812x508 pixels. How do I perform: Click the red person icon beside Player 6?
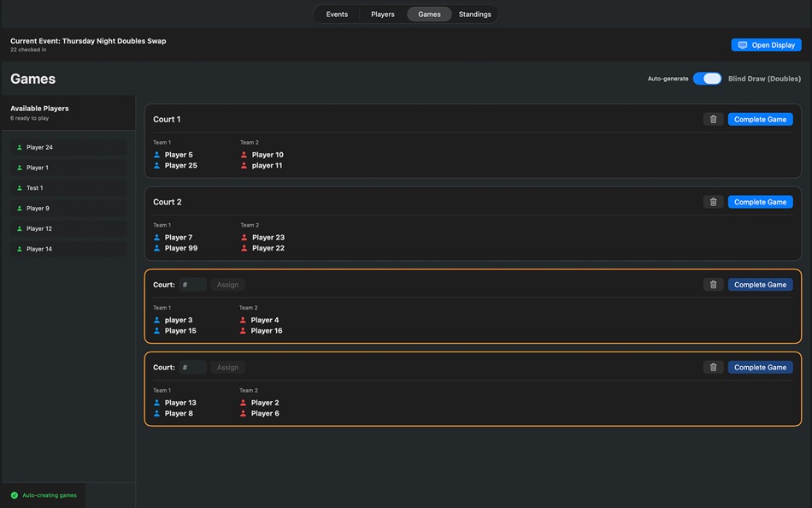pyautogui.click(x=243, y=413)
